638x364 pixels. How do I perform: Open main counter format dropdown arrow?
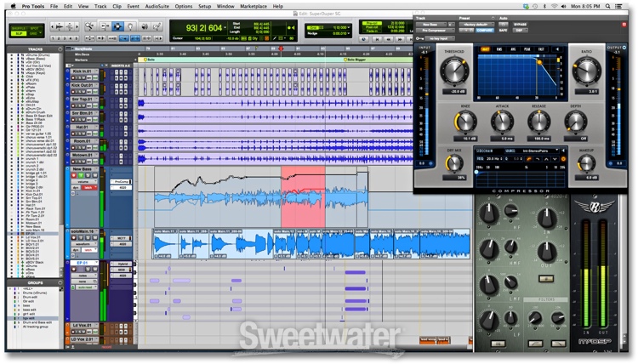pos(225,28)
